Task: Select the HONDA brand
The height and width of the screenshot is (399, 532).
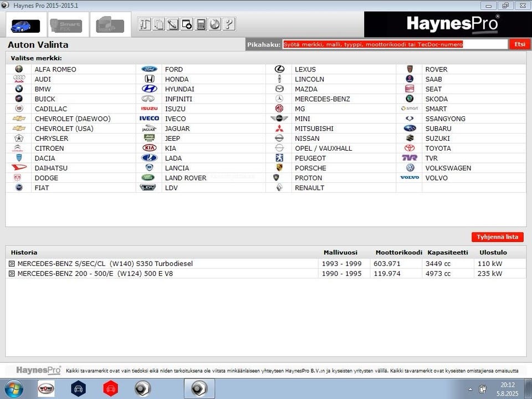Action: (177, 79)
